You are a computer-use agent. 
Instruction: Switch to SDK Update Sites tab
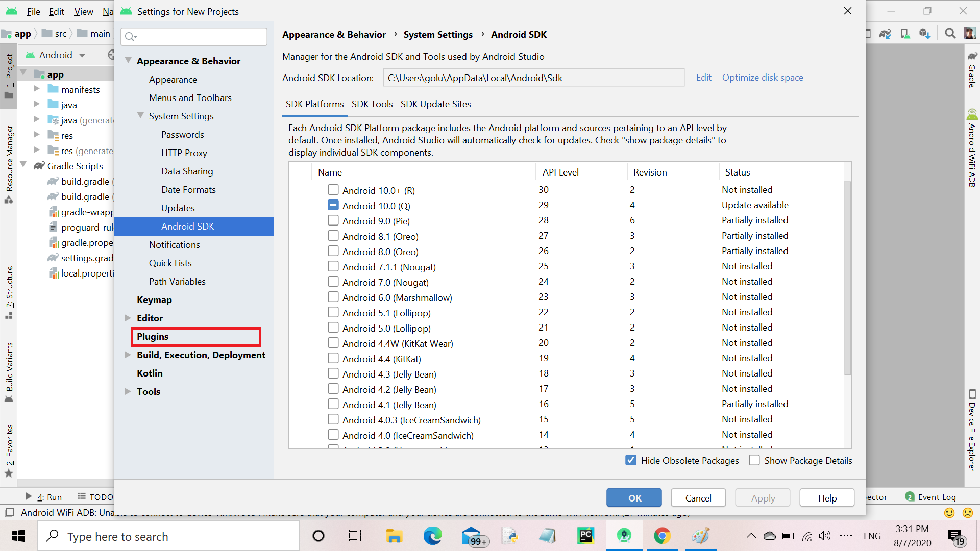coord(435,104)
